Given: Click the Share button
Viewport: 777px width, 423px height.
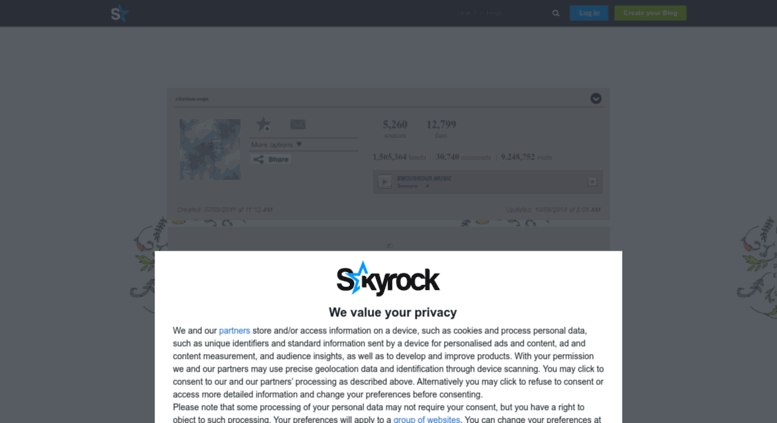Looking at the screenshot, I should tap(271, 159).
